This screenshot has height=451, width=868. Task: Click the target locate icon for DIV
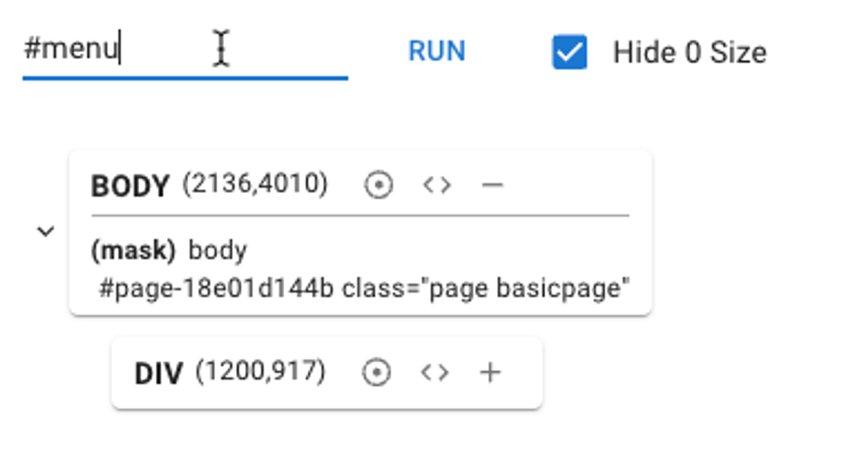(x=376, y=372)
